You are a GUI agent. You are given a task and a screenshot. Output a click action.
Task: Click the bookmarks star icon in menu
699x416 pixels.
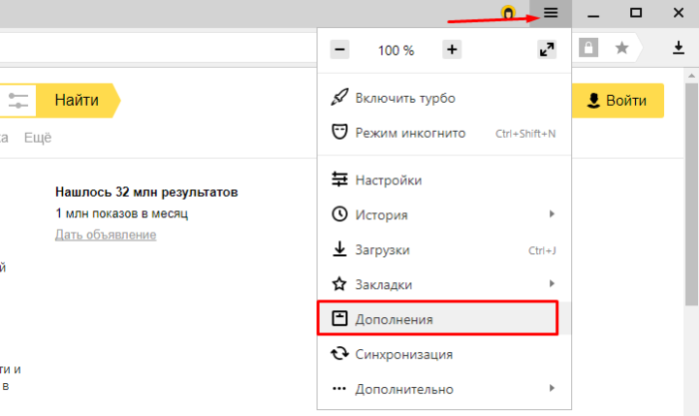[x=339, y=284]
